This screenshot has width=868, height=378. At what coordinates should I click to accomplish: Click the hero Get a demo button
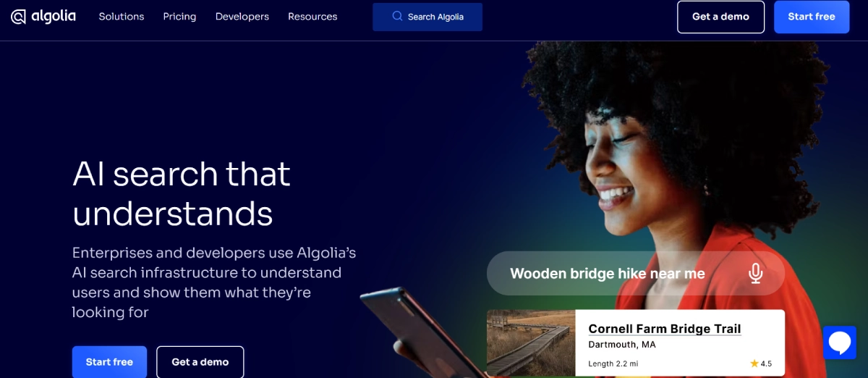200,362
